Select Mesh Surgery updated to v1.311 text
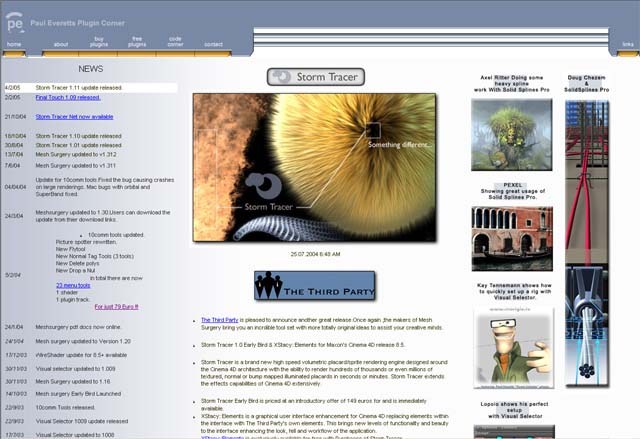 [76, 166]
